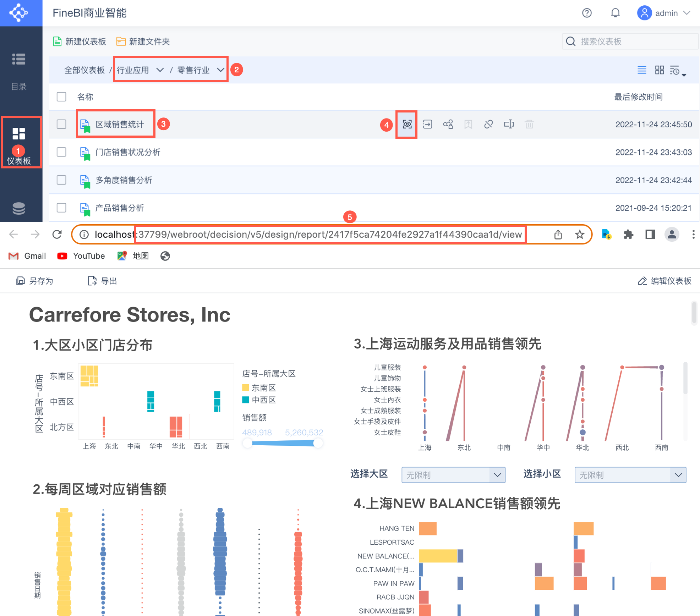This screenshot has width=700, height=616.
Task: Open the help question mark icon
Action: coord(587,13)
